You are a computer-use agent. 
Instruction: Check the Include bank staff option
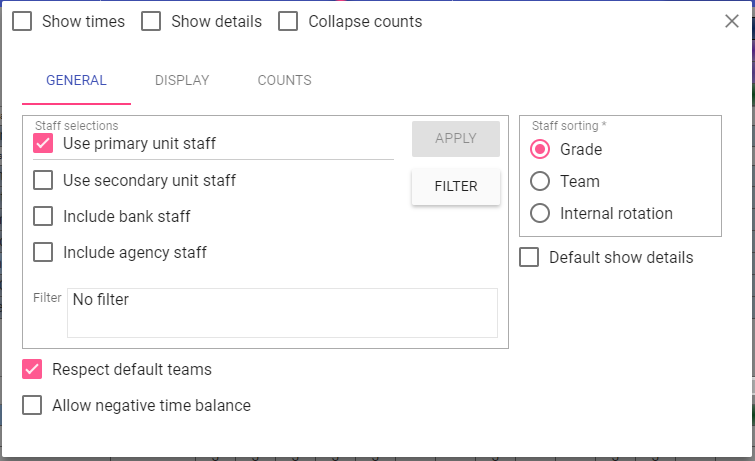[x=44, y=216]
